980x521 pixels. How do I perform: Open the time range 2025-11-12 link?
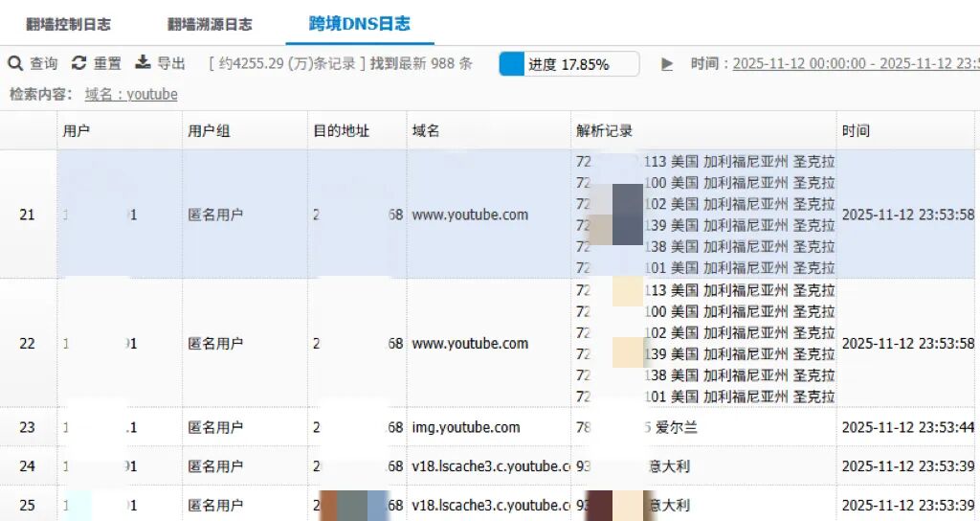pos(857,64)
